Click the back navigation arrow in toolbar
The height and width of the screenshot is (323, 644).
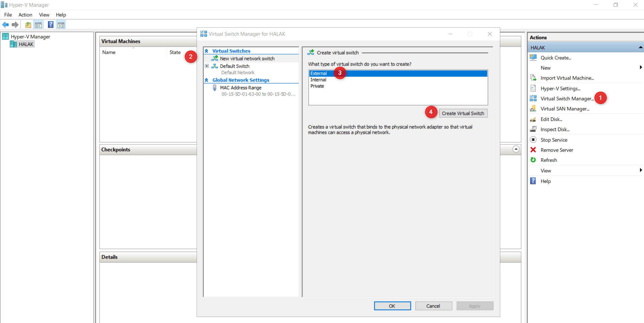click(5, 25)
